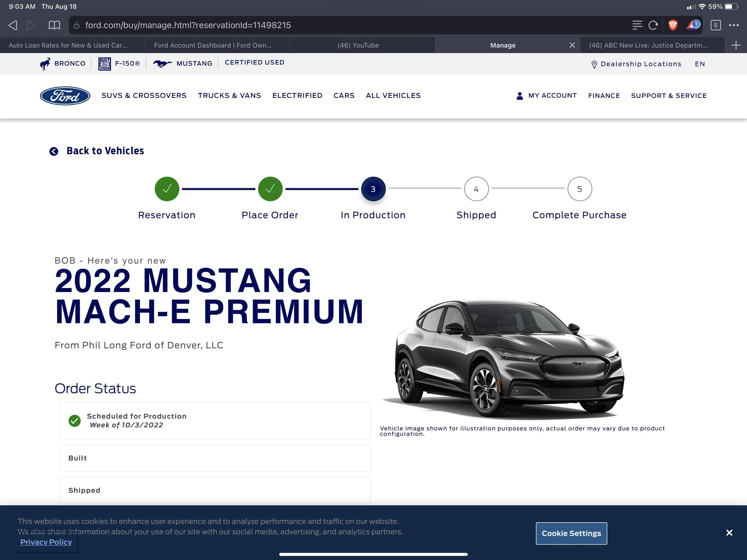Change language via EN selector
Viewport: 747px width, 560px height.
[x=700, y=64]
